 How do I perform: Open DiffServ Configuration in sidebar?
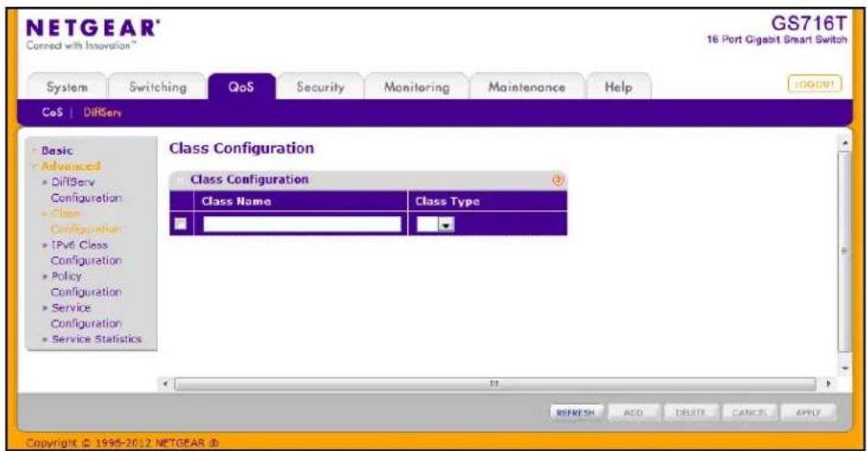[86, 190]
